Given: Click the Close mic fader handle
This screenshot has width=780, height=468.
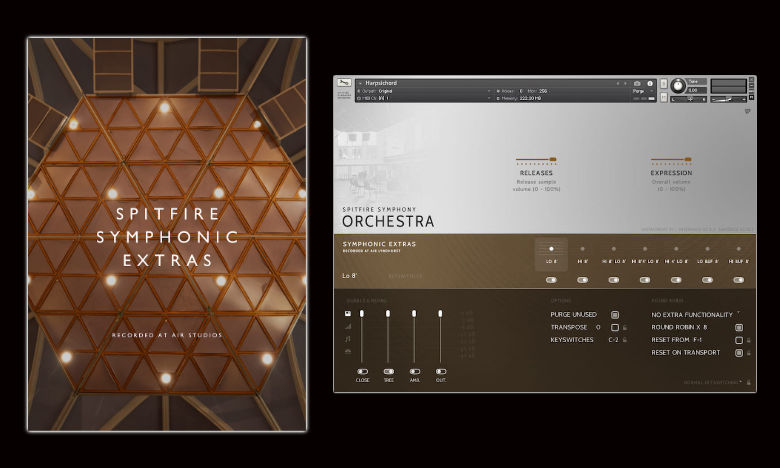Looking at the screenshot, I should click(362, 313).
